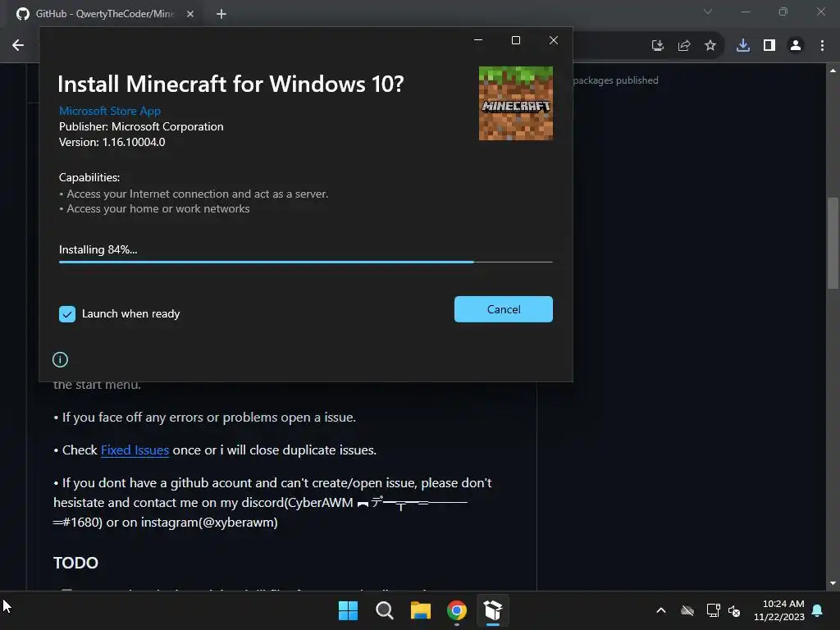Viewport: 840px width, 630px height.
Task: Click the OneDrive cloud tray icon
Action: tap(687, 610)
